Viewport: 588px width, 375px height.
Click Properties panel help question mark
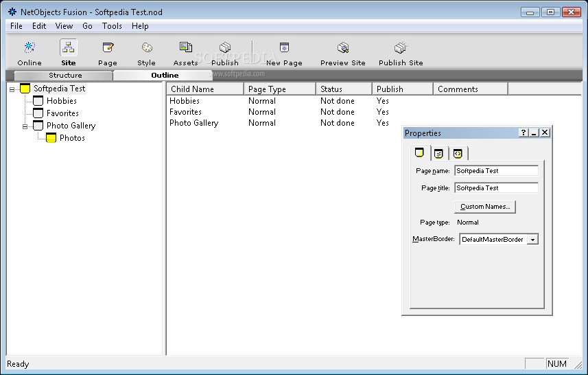coord(524,133)
